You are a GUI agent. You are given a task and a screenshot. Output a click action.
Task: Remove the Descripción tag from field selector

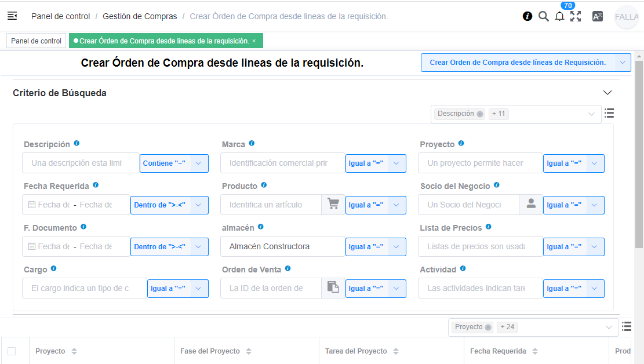point(480,114)
